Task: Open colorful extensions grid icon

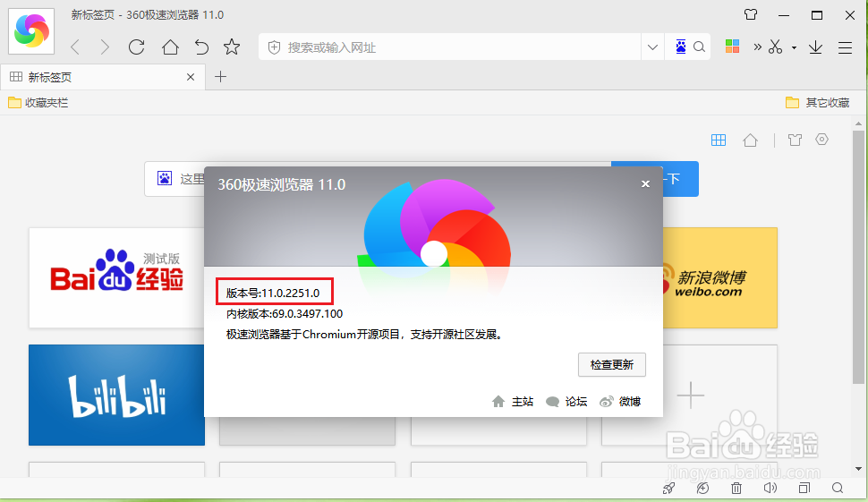Action: coord(732,47)
